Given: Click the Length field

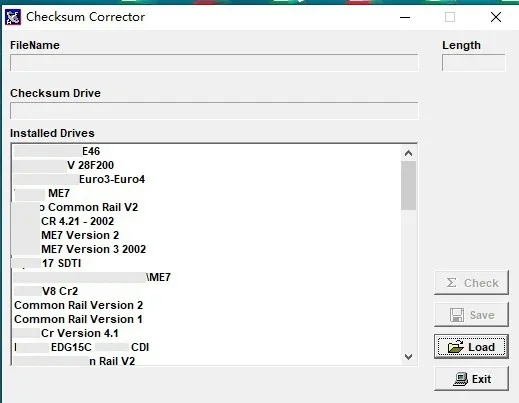Looking at the screenshot, I should point(474,63).
